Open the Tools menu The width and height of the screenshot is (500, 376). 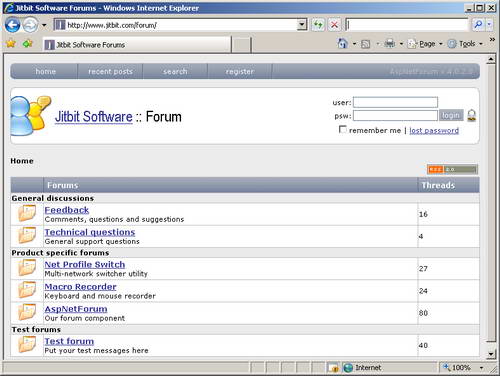click(x=465, y=44)
